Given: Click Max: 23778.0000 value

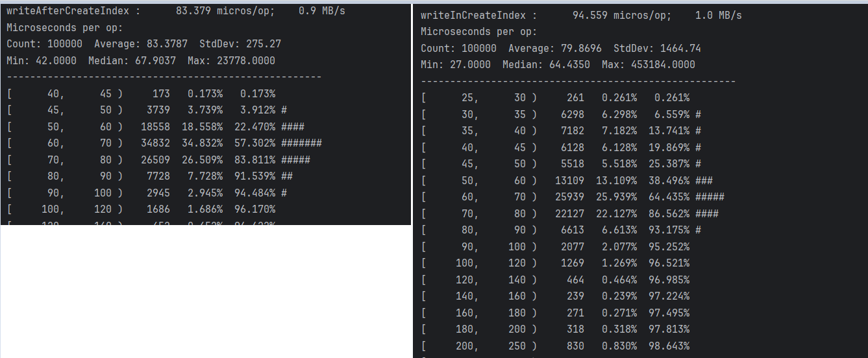Looking at the screenshot, I should (x=231, y=61).
